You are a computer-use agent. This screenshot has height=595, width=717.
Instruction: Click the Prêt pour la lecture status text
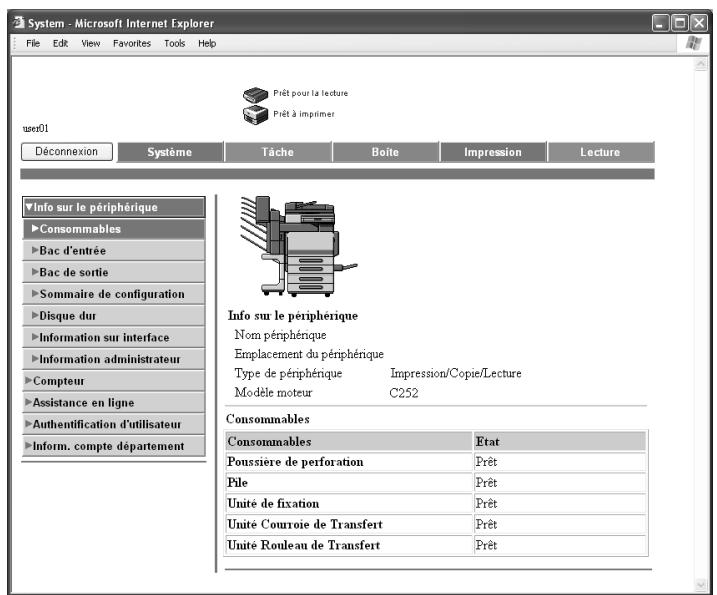click(x=310, y=93)
